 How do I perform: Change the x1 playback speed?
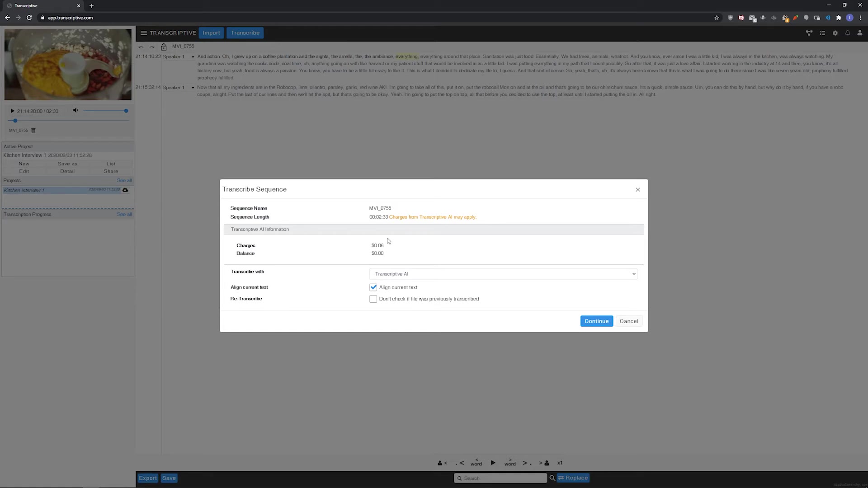(560, 463)
